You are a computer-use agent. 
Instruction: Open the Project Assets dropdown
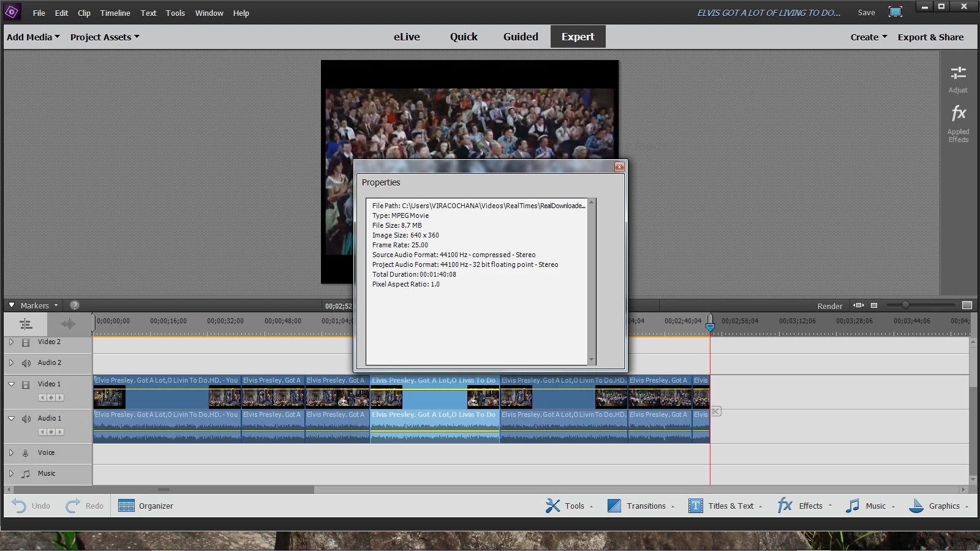[x=105, y=37]
